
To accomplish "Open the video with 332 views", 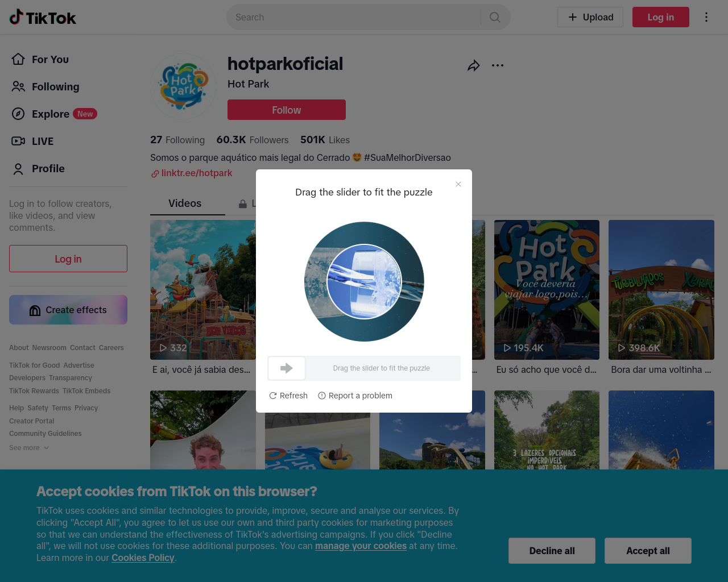I will (203, 290).
